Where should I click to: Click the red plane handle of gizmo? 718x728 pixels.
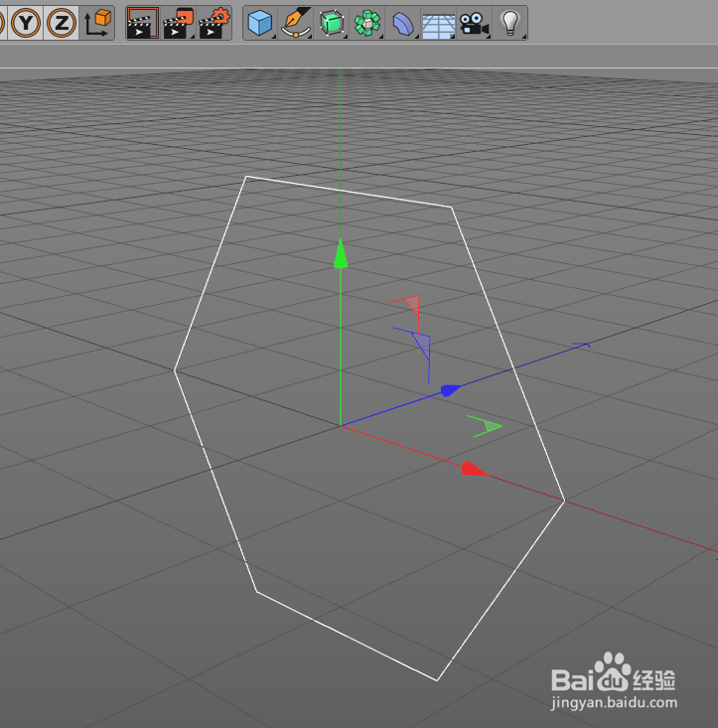pos(413,305)
